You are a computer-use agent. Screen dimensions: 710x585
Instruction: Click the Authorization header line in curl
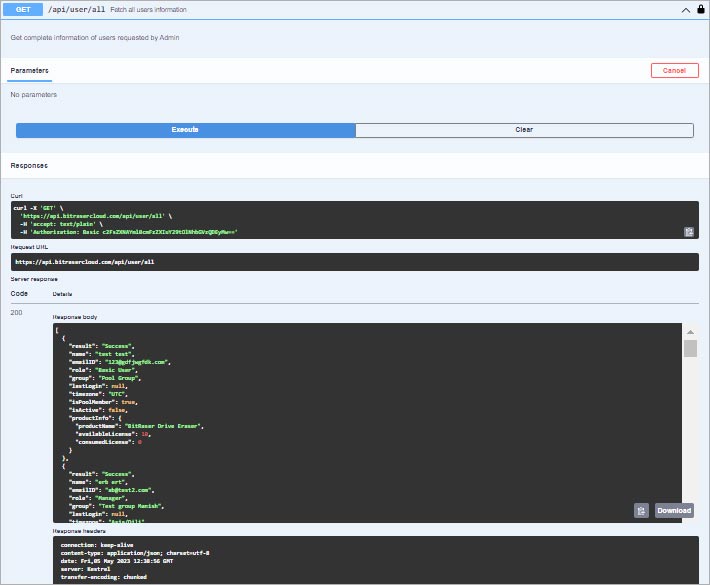click(129, 232)
